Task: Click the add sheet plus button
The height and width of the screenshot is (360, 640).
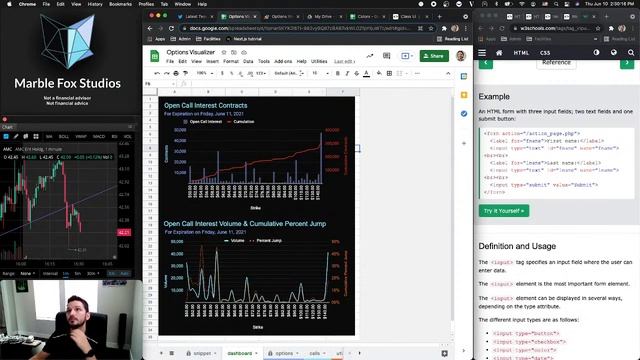Action: click(161, 353)
